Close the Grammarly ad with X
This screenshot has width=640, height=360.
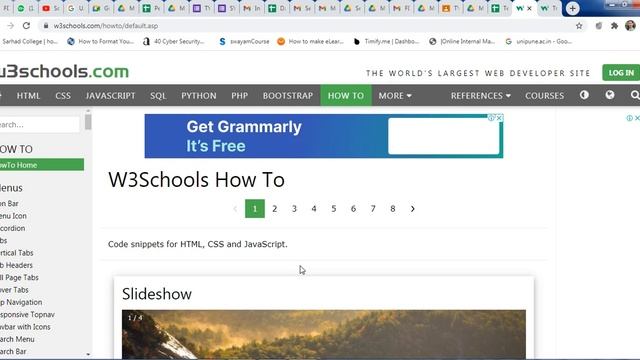(499, 118)
